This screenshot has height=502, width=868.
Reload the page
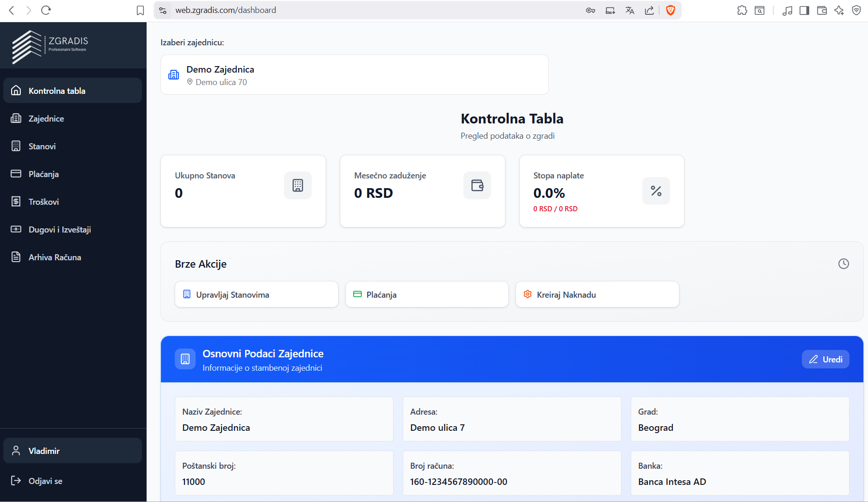[x=45, y=10]
